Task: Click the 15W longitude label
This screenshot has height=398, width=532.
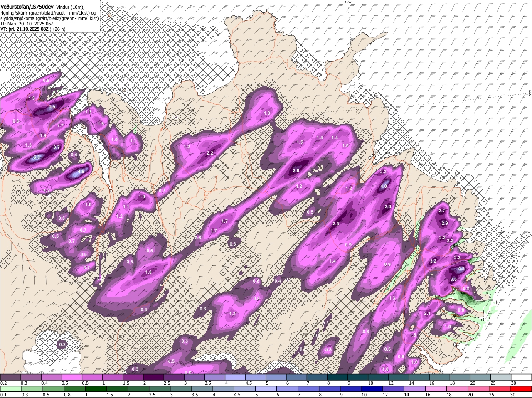Action: click(x=348, y=2)
